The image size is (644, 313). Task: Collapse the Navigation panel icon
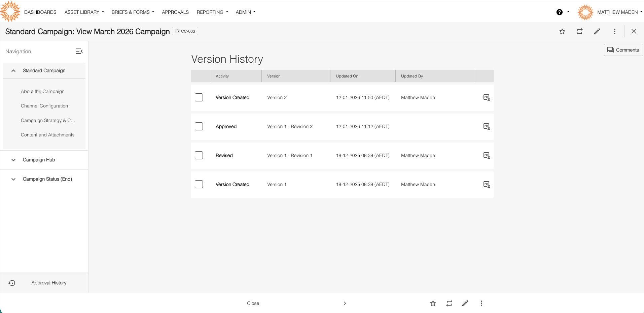(79, 51)
